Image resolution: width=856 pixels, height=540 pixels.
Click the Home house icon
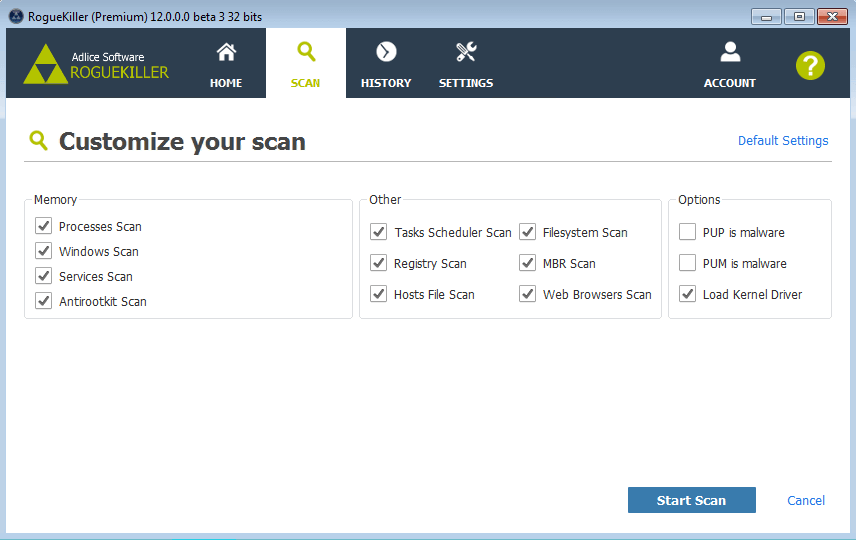coord(226,52)
